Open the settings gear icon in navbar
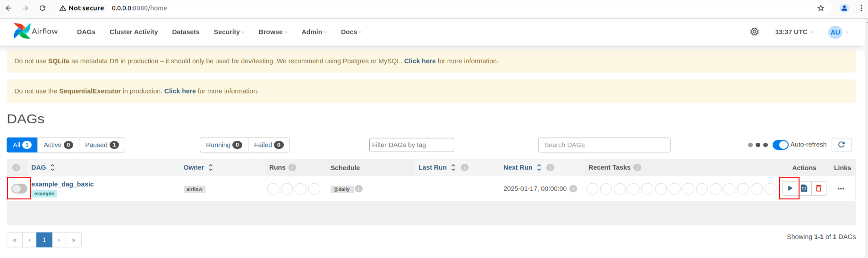 (754, 32)
